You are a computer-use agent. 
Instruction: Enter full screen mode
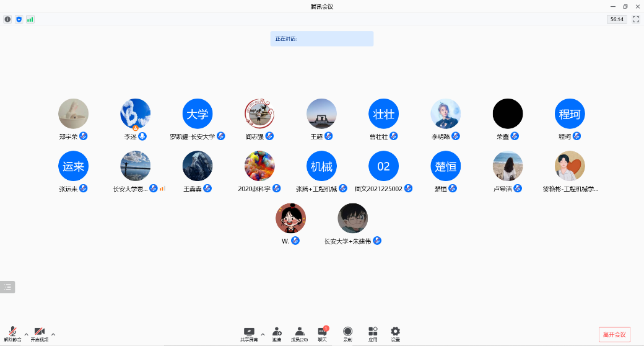tap(635, 19)
